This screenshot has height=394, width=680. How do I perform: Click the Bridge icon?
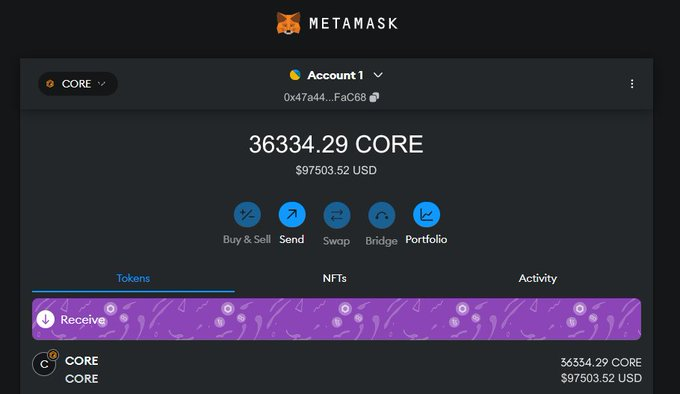point(382,215)
